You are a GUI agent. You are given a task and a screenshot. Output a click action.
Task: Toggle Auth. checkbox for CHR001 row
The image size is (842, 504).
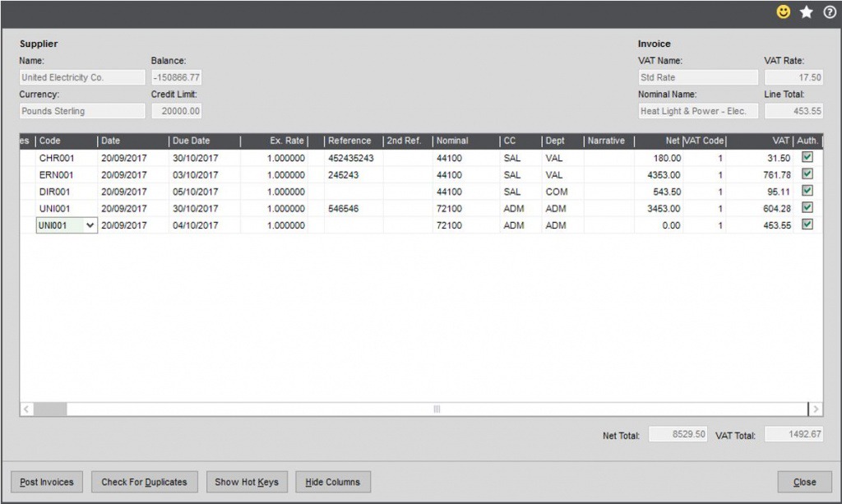[x=807, y=157]
